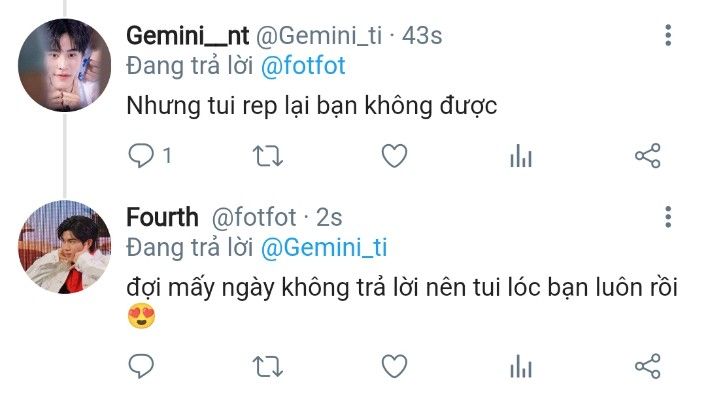Share Fourth's tweet

point(647,366)
